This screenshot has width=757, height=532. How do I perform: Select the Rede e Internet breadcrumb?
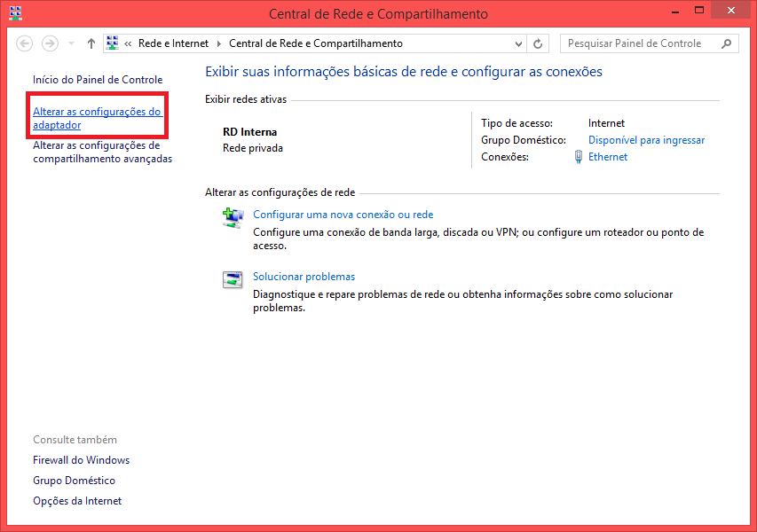tap(174, 43)
